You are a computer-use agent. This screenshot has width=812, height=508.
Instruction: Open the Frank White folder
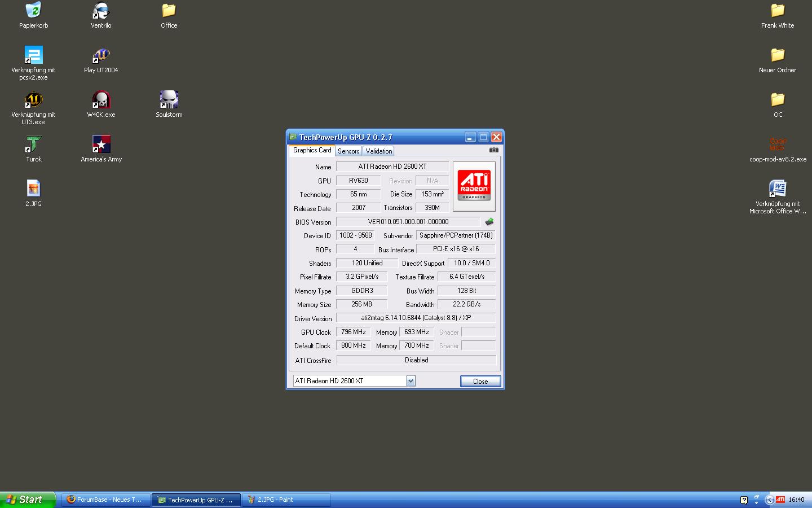point(778,10)
